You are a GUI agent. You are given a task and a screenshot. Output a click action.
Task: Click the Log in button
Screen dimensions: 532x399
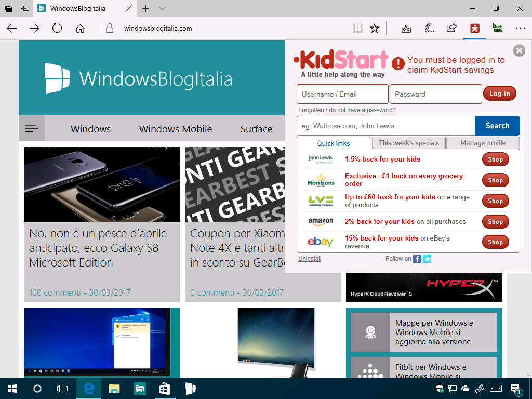coord(499,94)
